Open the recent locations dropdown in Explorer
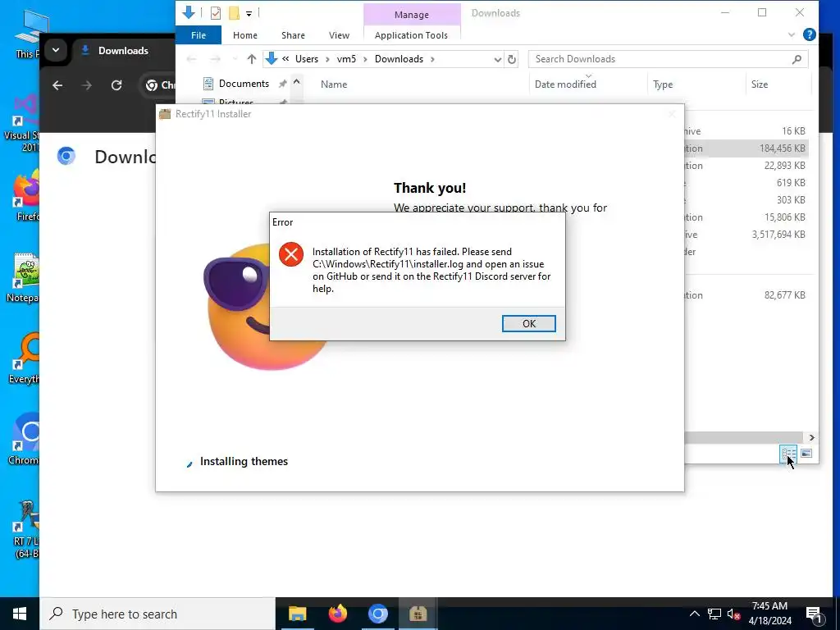This screenshot has height=630, width=840. (234, 59)
